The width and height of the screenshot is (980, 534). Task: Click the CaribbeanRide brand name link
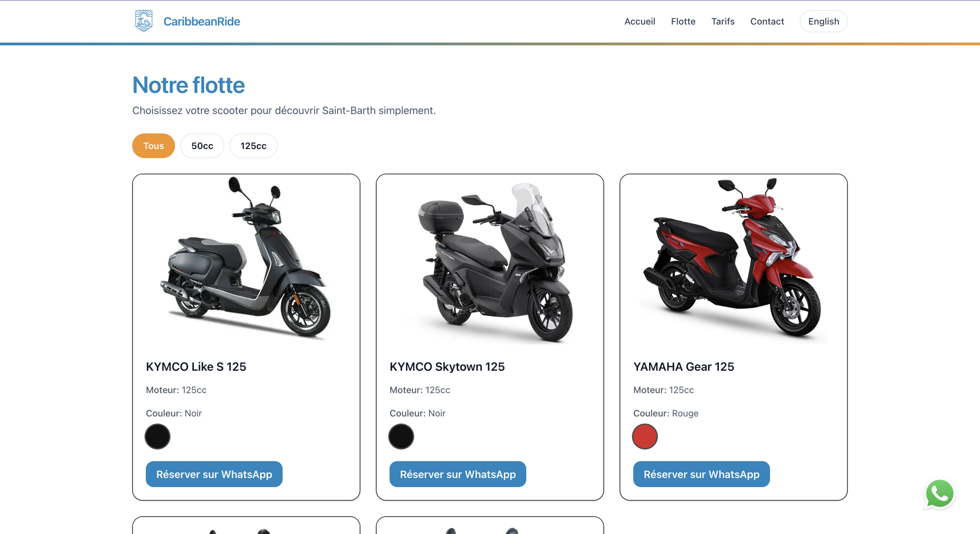[202, 21]
